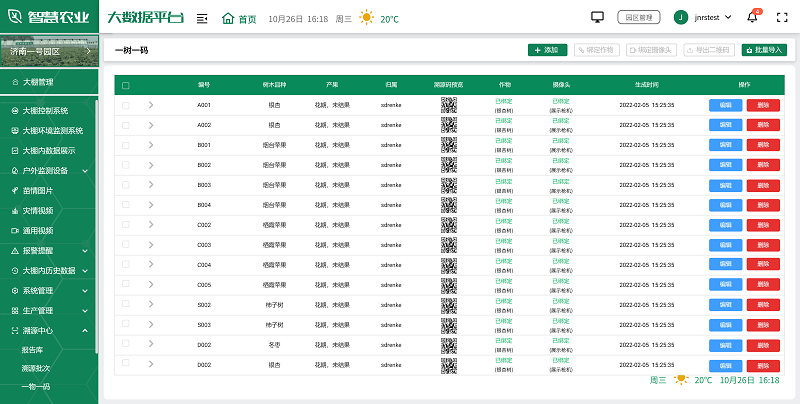Enter fullscreen mode via corner-brackets icon
This screenshot has height=404, width=800.
tap(783, 17)
